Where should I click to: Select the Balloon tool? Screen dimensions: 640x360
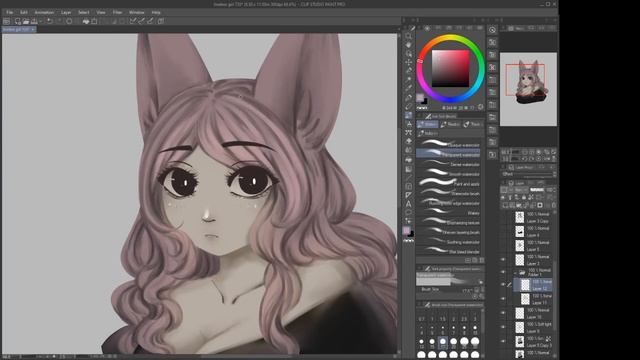tap(409, 213)
